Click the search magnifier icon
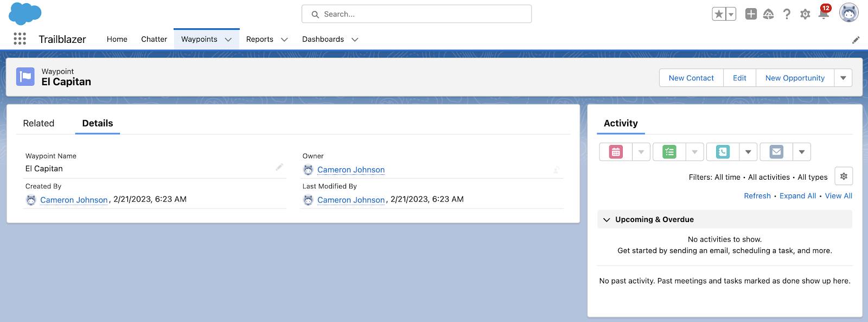Screen dimensions: 868x322 [x=315, y=15]
